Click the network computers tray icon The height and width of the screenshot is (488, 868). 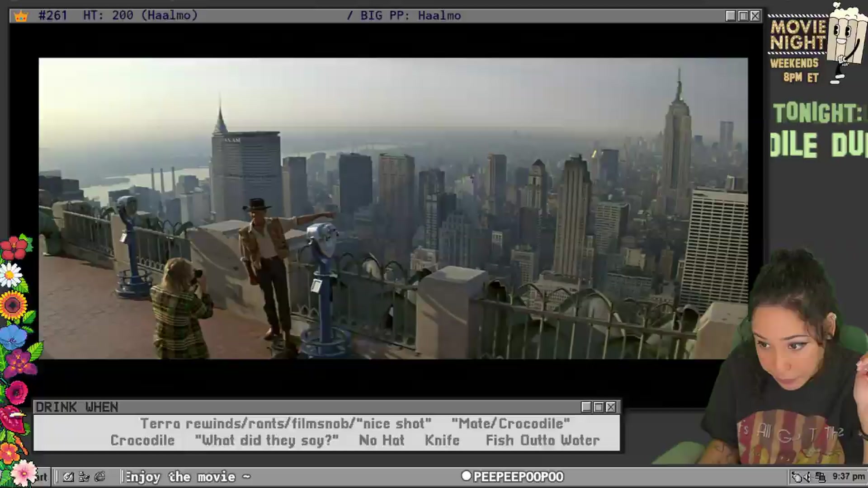point(821,477)
